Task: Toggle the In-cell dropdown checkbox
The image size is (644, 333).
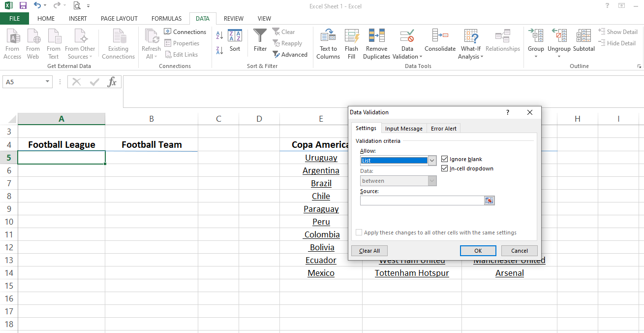Action: [x=445, y=168]
